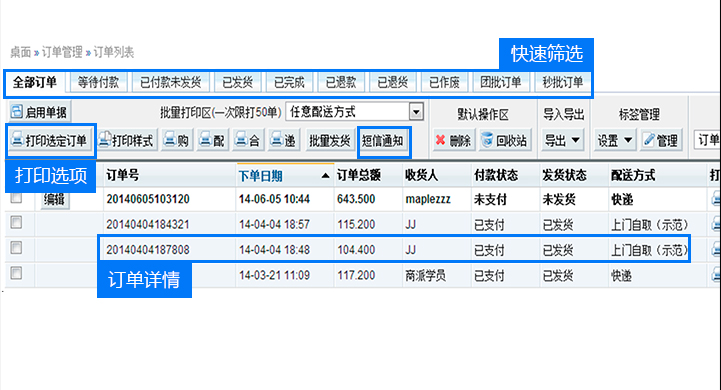Click 订单管理 in the breadcrumb
Screen dimensions: 721x390
(x=62, y=52)
